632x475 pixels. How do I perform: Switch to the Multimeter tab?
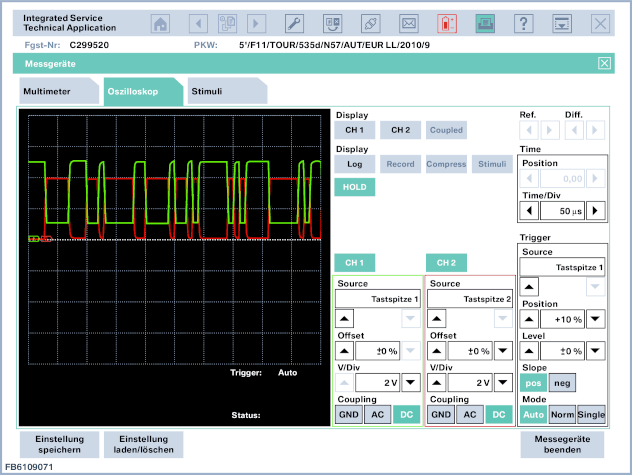[x=59, y=92]
